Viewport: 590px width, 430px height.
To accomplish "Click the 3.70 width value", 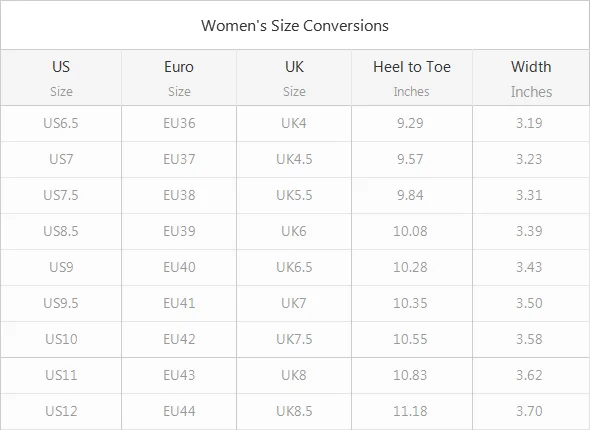I will pos(529,411).
